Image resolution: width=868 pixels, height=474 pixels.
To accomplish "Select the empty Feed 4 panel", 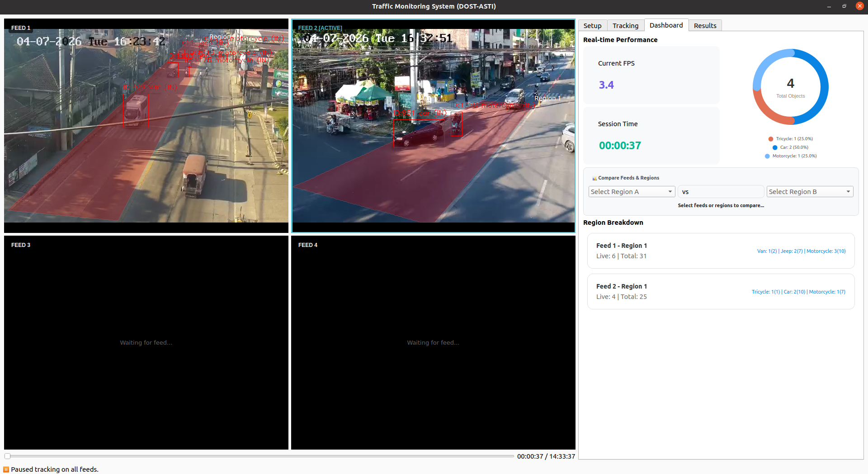I will (x=433, y=342).
